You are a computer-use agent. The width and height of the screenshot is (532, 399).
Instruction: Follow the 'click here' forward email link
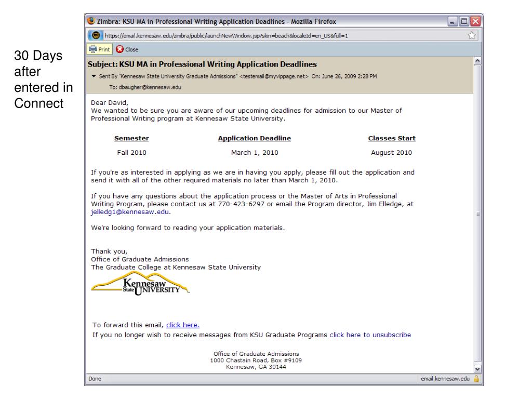point(182,325)
